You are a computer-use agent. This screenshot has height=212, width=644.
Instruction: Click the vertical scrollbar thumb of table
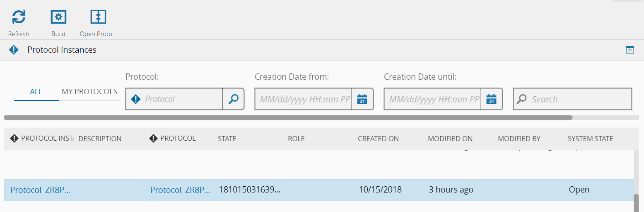point(637,203)
